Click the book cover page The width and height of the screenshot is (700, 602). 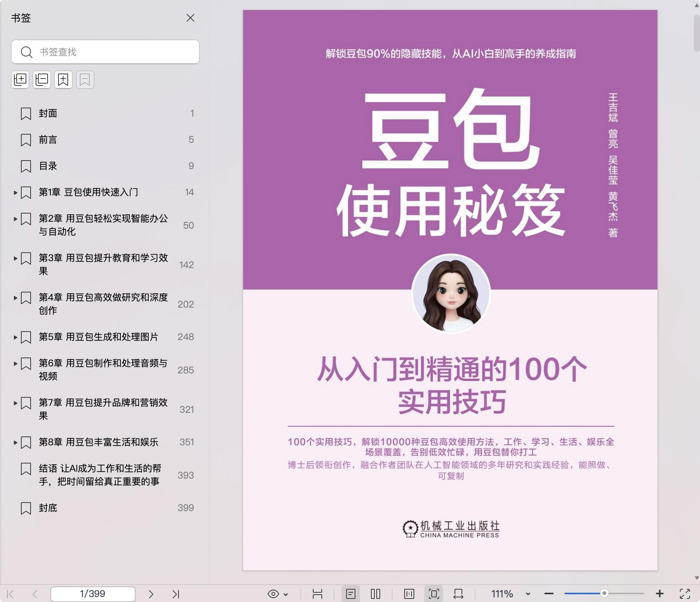[450, 290]
